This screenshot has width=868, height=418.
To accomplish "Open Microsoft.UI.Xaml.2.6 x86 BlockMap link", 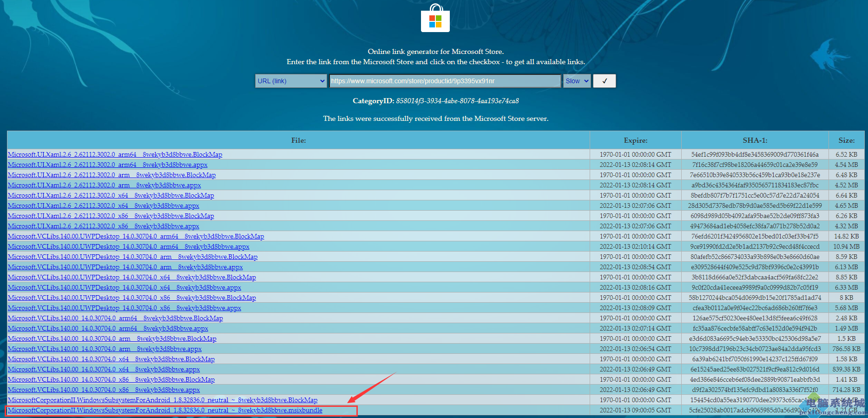I will (111, 216).
